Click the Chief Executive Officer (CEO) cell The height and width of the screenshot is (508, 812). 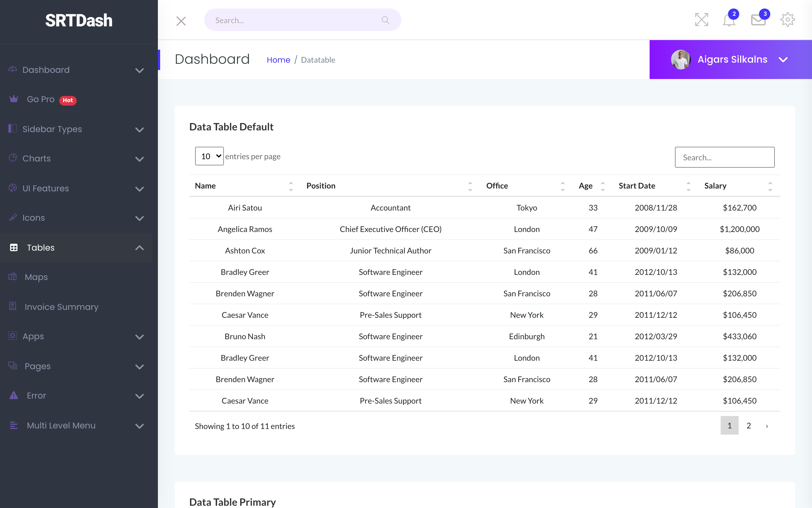click(390, 229)
